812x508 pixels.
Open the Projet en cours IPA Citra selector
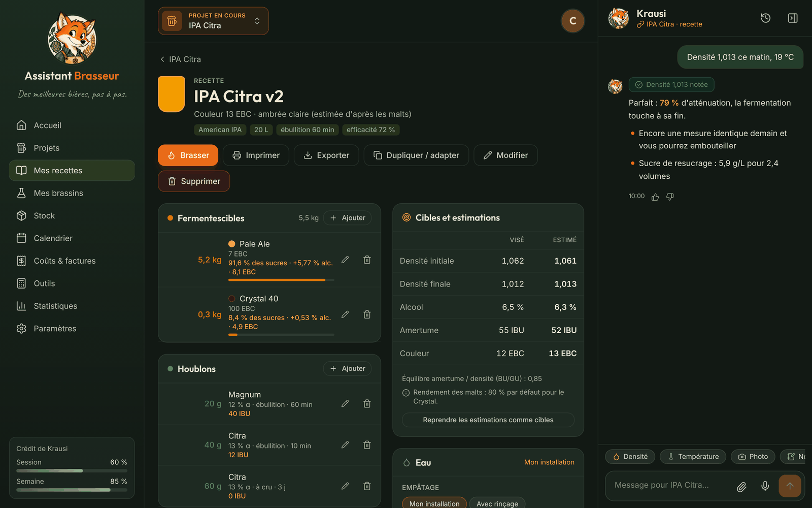[x=213, y=21]
